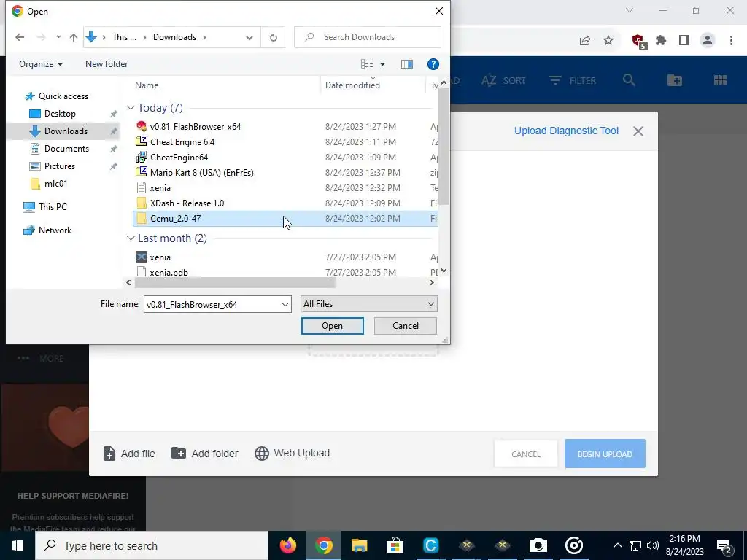
Task: Sort by the Name column header
Action: pyautogui.click(x=146, y=85)
